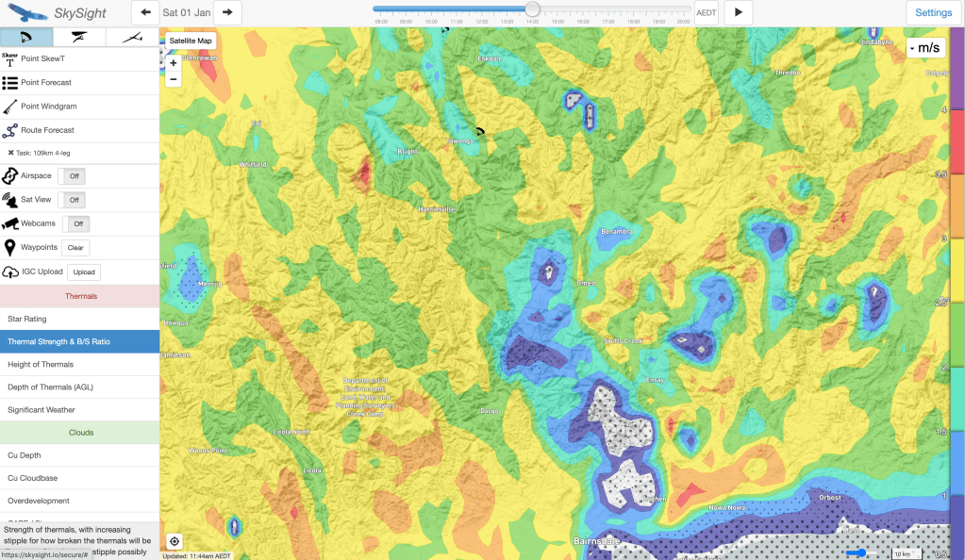Remove the 109km 4-leg task
Image resolution: width=965 pixels, height=560 pixels.
tap(11, 153)
